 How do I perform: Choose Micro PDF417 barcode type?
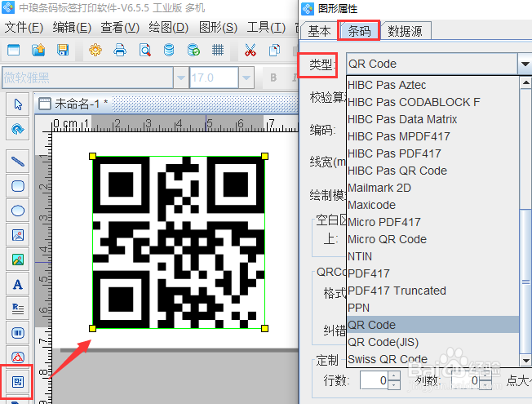coord(433,222)
